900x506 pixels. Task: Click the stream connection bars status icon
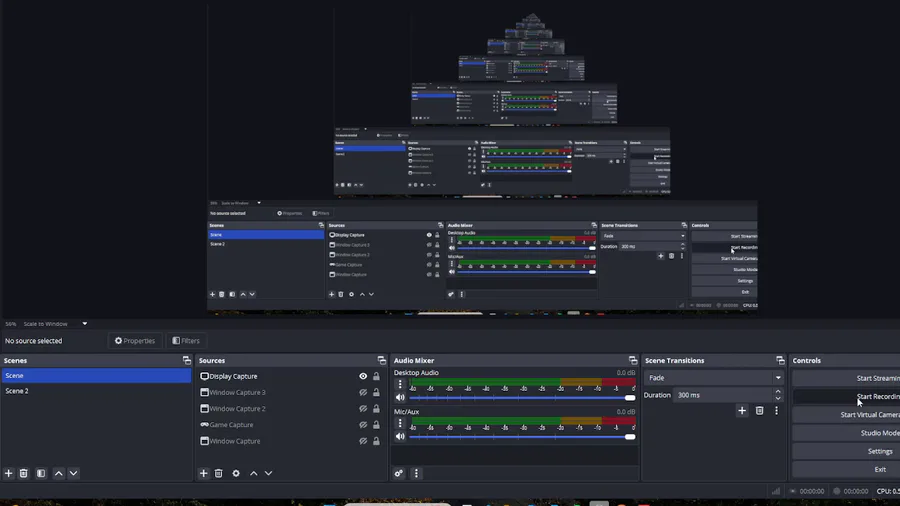[x=776, y=491]
